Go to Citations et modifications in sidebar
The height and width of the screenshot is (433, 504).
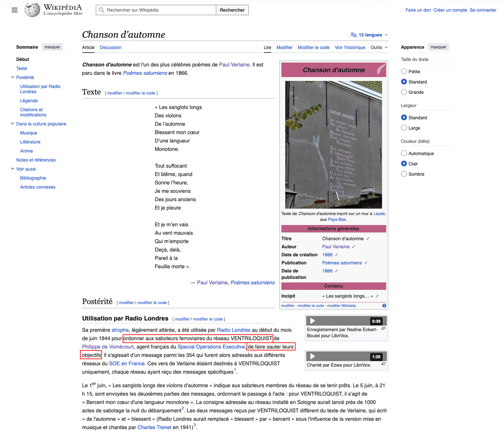(x=33, y=112)
